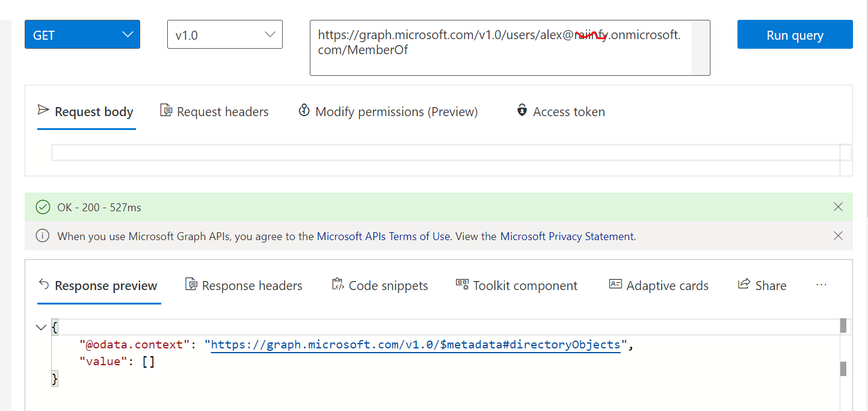Open Microsoft APIs Terms of Use link
868x411 pixels.
pyautogui.click(x=383, y=236)
